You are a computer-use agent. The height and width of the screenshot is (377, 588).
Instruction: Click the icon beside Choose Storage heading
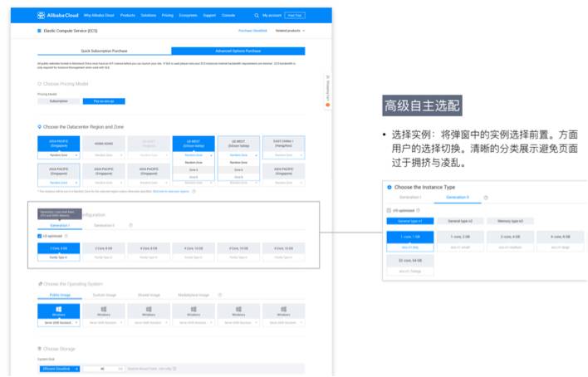point(40,349)
